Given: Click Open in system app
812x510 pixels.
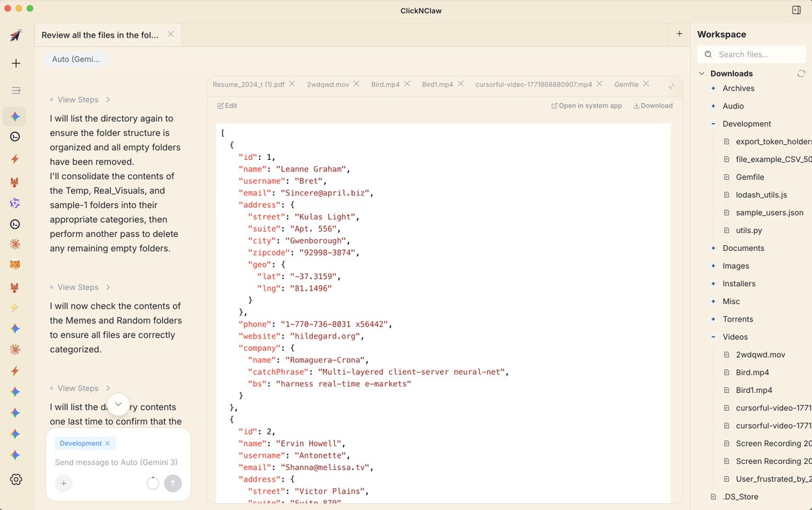Looking at the screenshot, I should (x=587, y=106).
